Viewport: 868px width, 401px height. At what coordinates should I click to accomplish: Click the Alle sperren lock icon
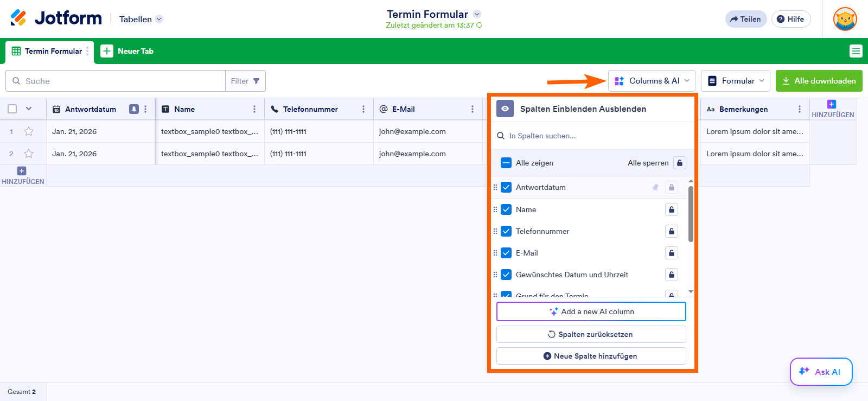pos(679,163)
